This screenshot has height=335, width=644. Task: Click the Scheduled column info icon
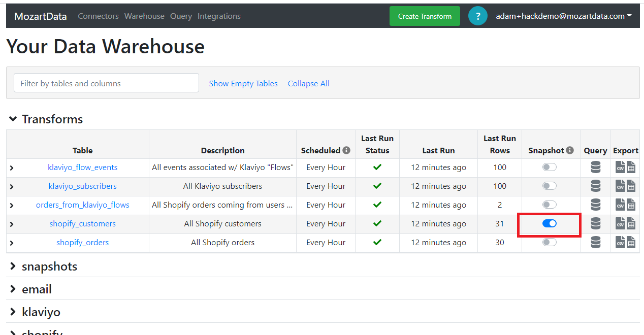click(346, 150)
